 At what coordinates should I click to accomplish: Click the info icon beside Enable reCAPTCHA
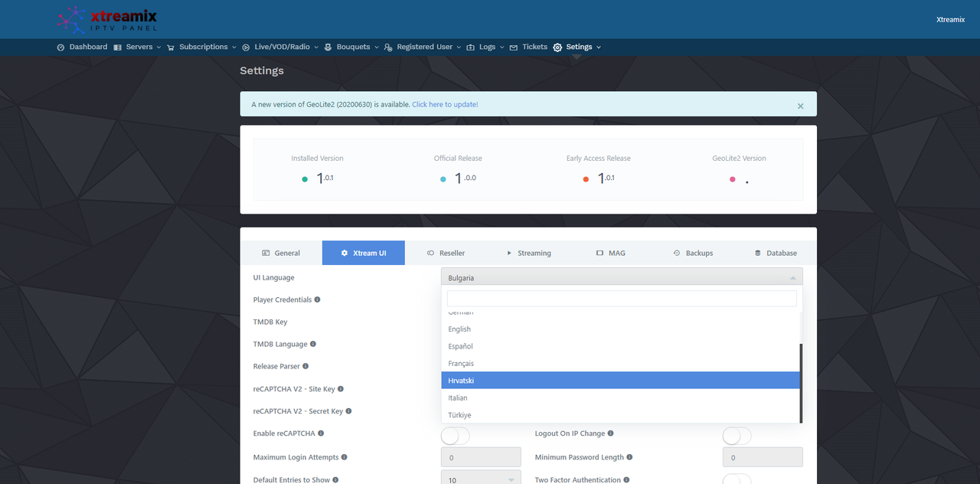[x=321, y=433]
